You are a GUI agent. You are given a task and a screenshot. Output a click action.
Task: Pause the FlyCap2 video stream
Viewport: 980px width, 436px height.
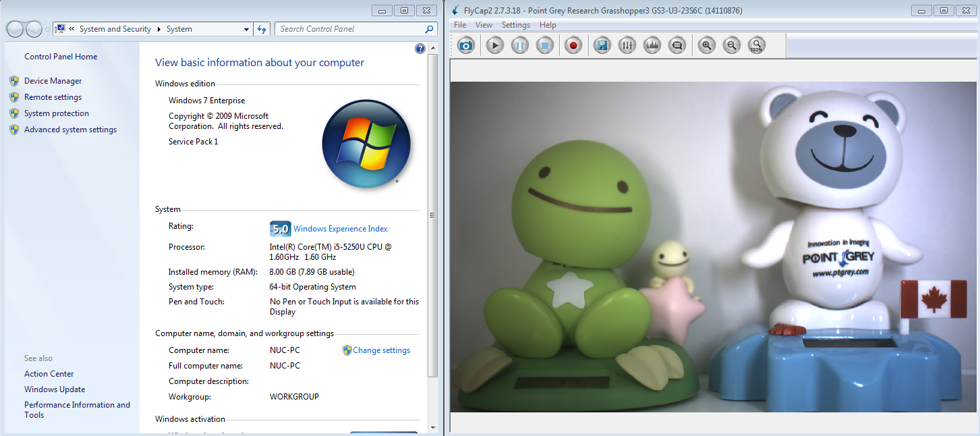[x=519, y=45]
